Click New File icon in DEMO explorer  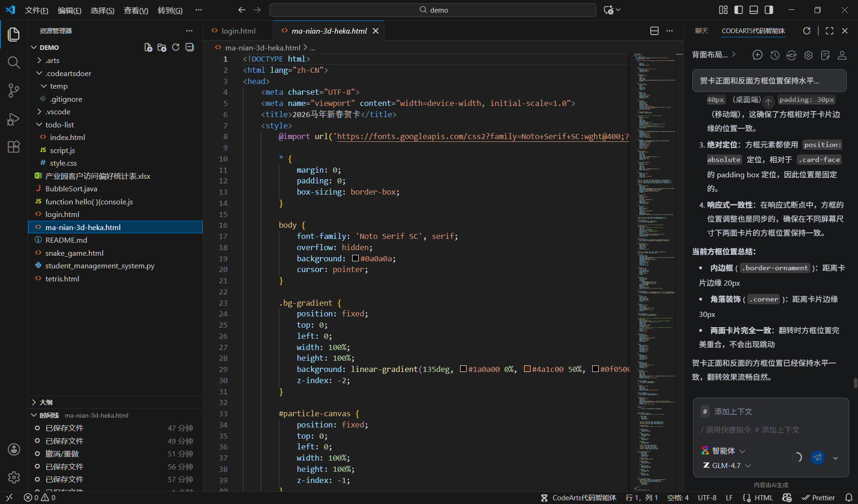[x=148, y=47]
